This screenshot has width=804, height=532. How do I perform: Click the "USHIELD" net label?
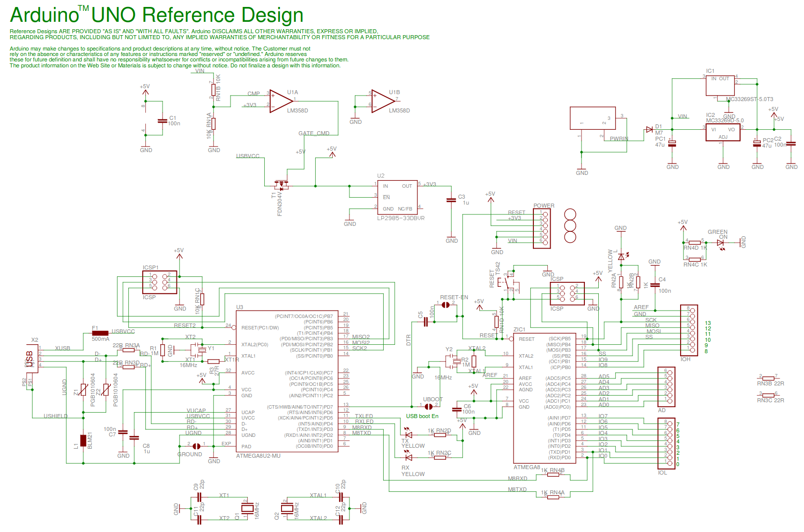[x=56, y=416]
